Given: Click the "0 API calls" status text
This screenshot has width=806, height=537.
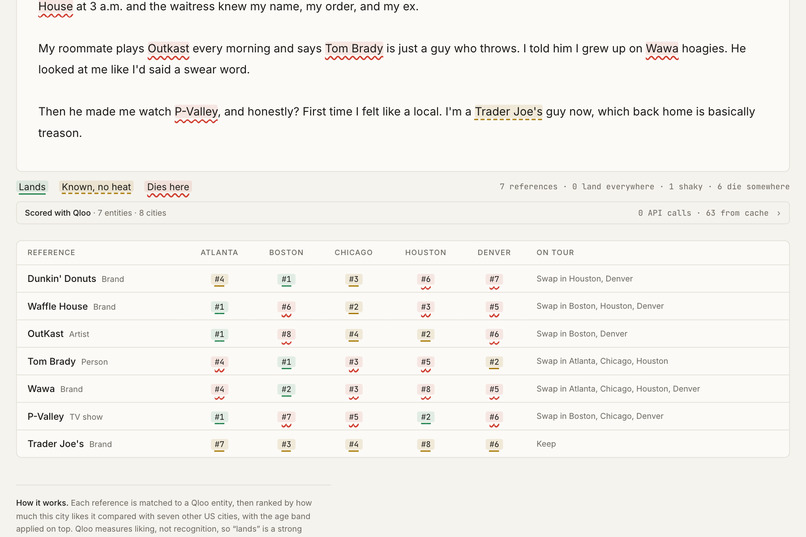Looking at the screenshot, I should tap(665, 213).
